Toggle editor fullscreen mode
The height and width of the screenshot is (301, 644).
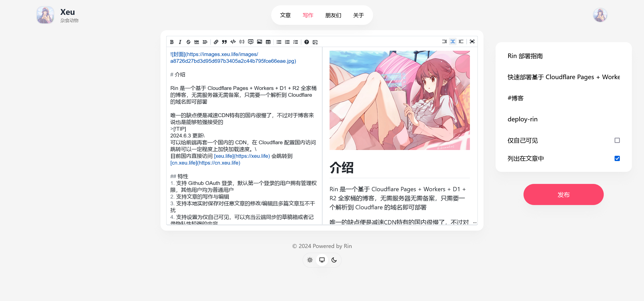(472, 41)
